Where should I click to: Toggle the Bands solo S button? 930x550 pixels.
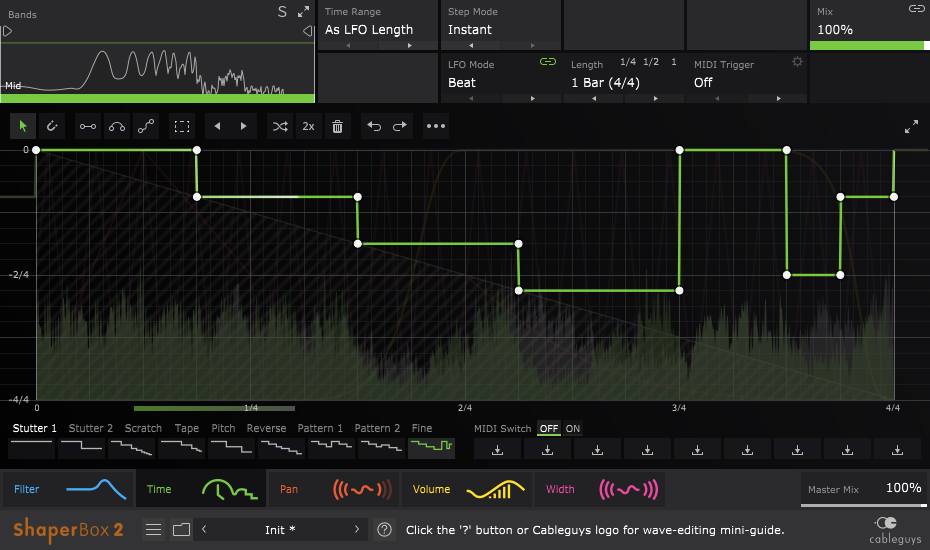click(x=282, y=12)
